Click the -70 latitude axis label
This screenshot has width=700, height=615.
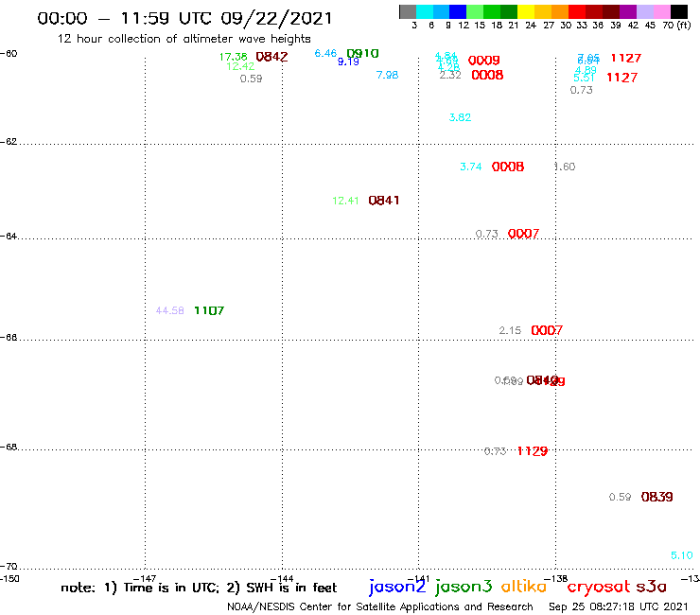pyautogui.click(x=9, y=567)
